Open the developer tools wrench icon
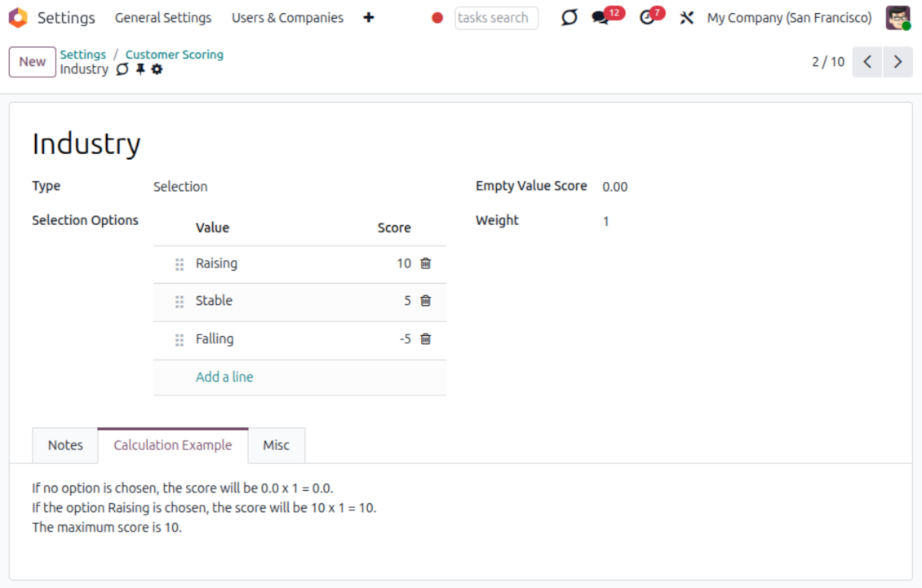Image resolution: width=922 pixels, height=588 pixels. 686,18
